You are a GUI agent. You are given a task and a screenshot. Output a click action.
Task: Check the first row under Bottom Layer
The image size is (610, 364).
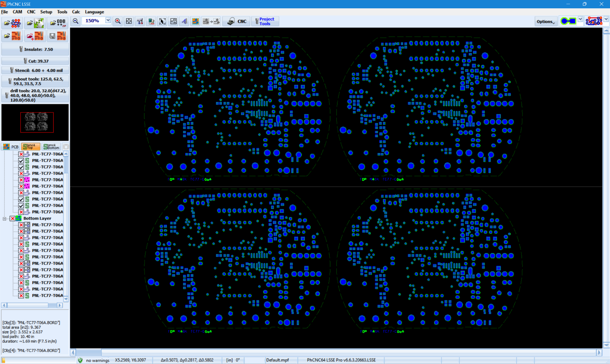tap(21, 225)
